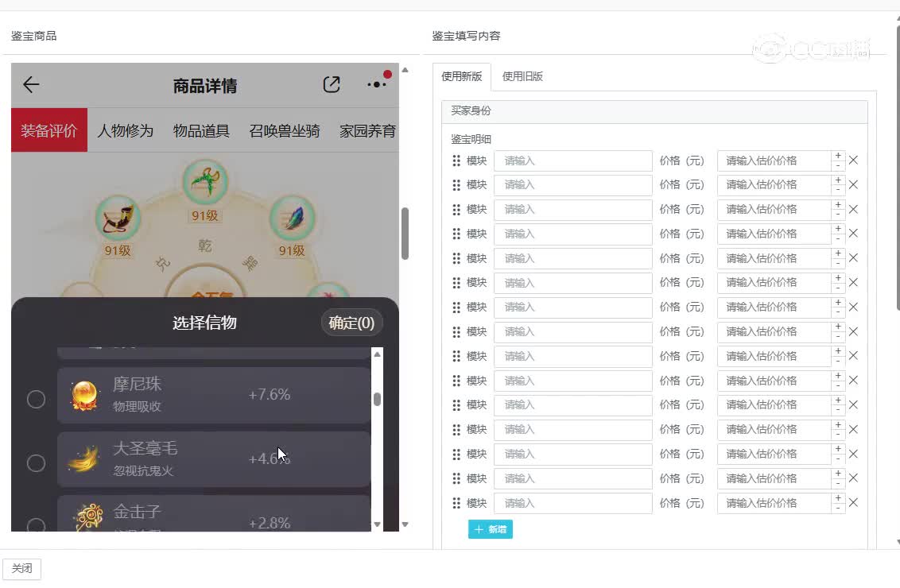
Task: Click the 商品详情 panel scrollbar up arrow
Action: (405, 70)
